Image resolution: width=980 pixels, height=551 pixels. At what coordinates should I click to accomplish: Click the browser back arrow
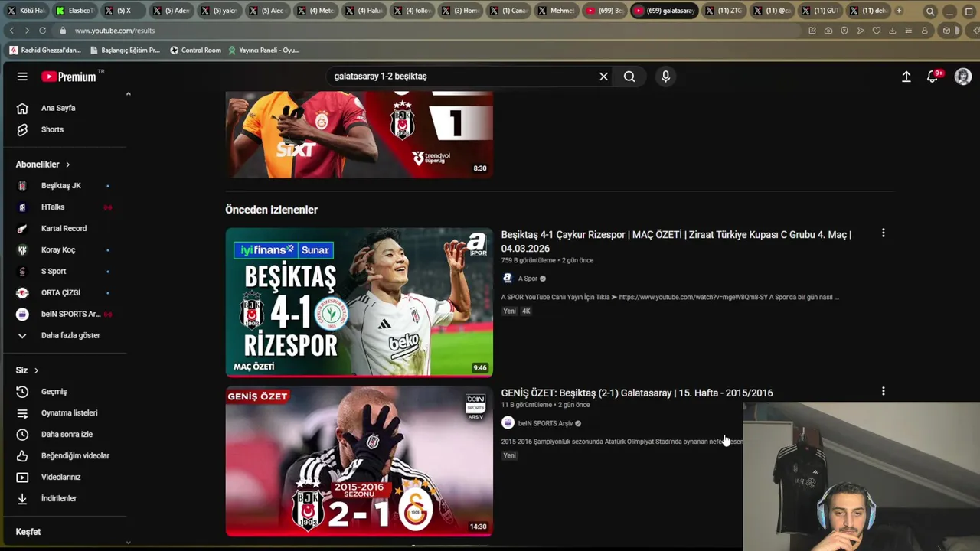(11, 31)
